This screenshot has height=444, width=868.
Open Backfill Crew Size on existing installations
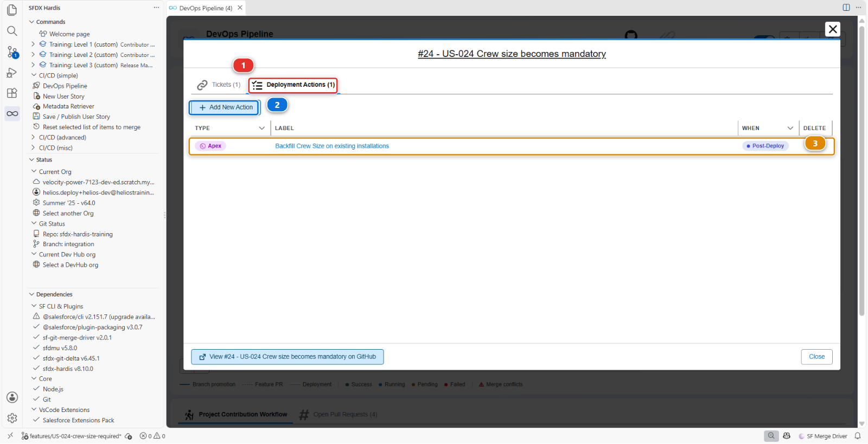(x=332, y=146)
